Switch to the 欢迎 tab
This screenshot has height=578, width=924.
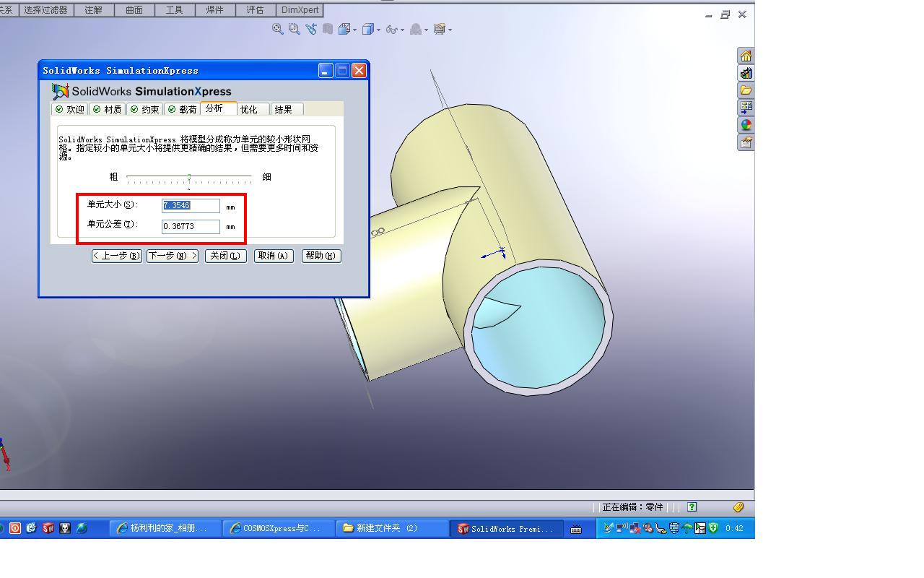[70, 109]
